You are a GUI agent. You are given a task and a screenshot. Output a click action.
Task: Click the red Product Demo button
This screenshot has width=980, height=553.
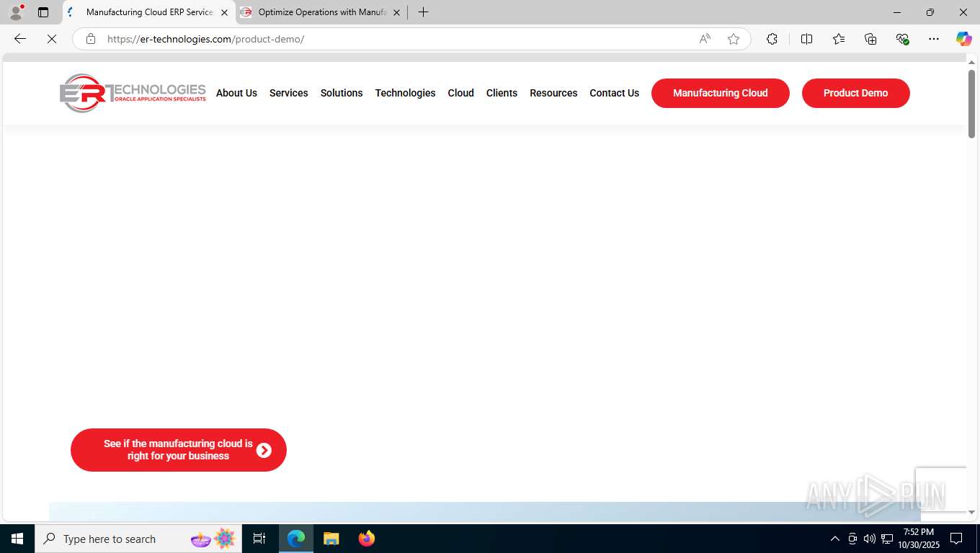tap(856, 93)
